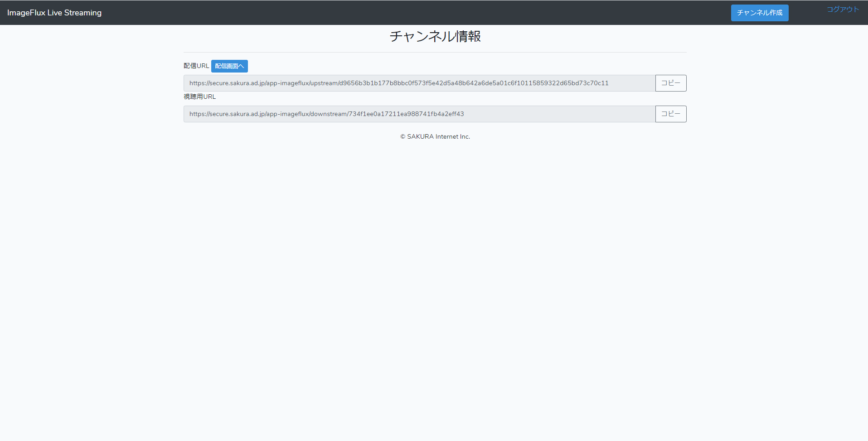868x441 pixels.
Task: Click the 配信URL label
Action: 196,66
